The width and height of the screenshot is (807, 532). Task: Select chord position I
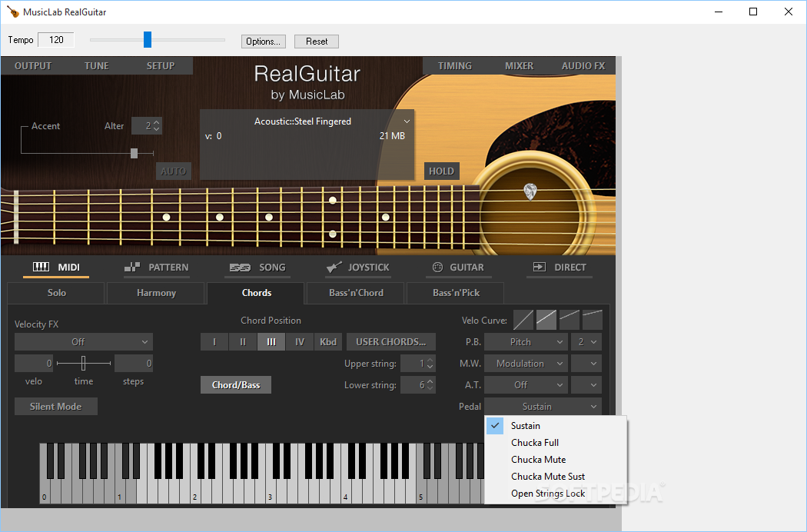[x=214, y=342]
